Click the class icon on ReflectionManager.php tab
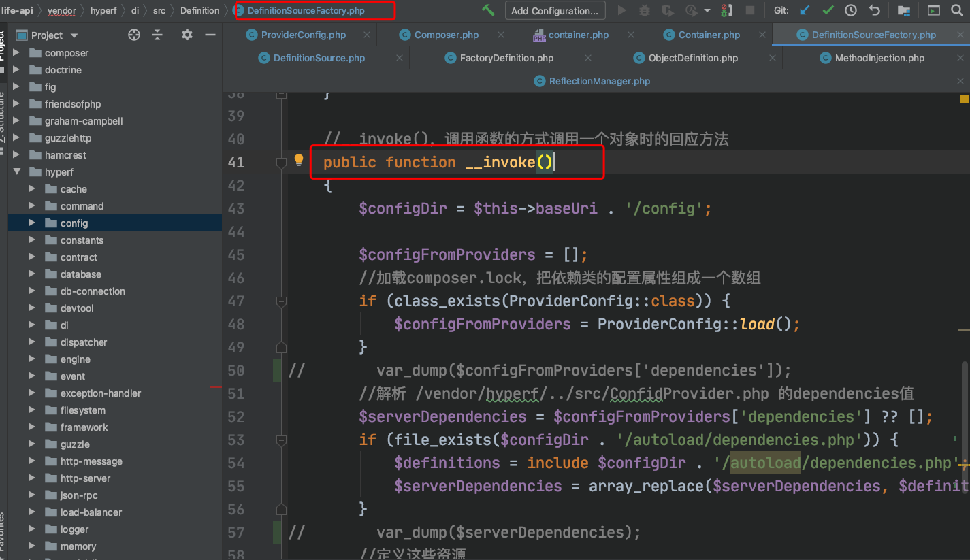This screenshot has width=970, height=560. [x=540, y=81]
